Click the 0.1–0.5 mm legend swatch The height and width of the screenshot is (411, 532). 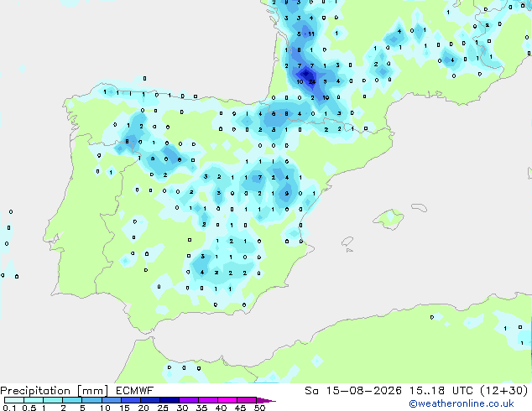pyautogui.click(x=14, y=400)
